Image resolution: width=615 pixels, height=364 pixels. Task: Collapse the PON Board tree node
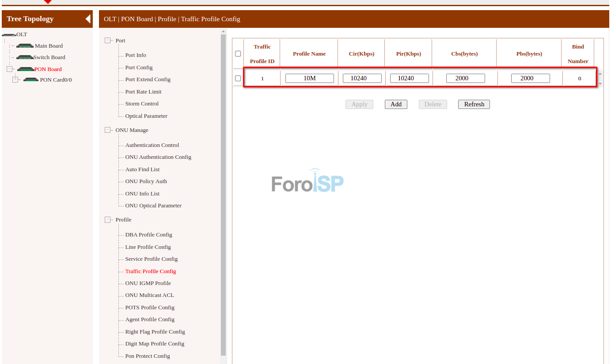click(x=10, y=69)
